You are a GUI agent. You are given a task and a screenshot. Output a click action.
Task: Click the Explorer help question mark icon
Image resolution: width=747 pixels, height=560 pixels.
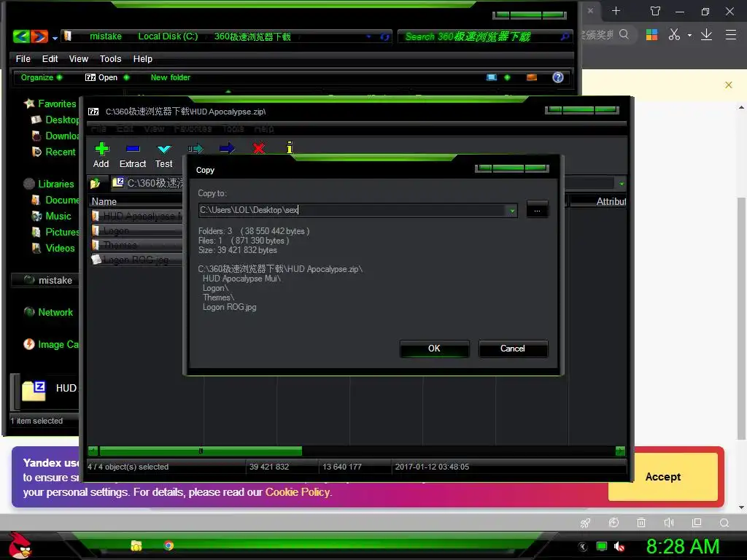pos(558,77)
